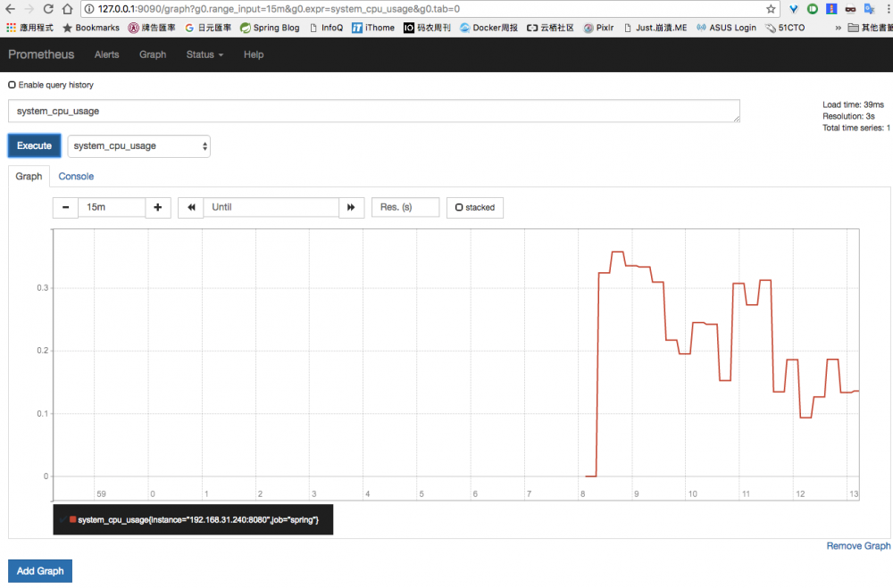Open Bookmarks star bookmark
The image size is (893, 588).
point(91,28)
